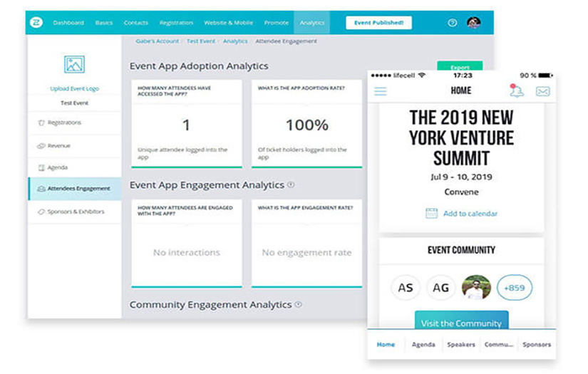Image resolution: width=588 pixels, height=374 pixels.
Task: Open the mail envelope icon in the mobile app
Action: pyautogui.click(x=542, y=91)
